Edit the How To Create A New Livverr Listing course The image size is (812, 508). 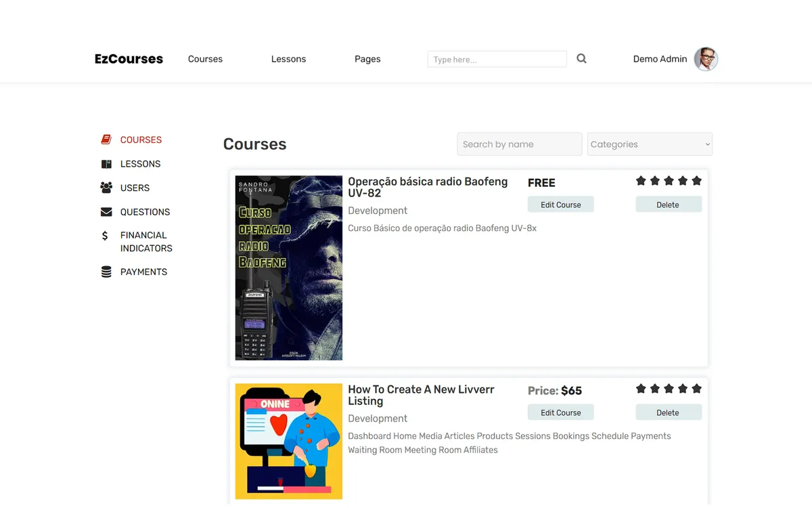561,412
